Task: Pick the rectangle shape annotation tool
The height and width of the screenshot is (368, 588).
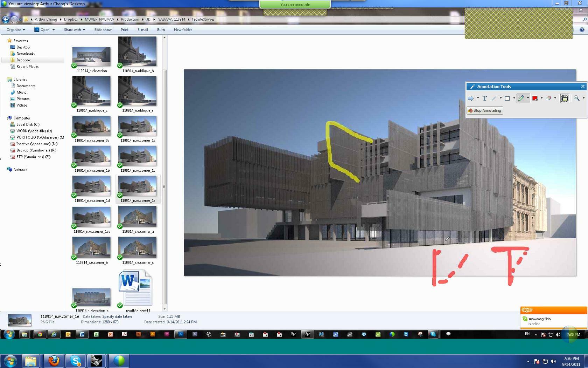Action: [507, 98]
